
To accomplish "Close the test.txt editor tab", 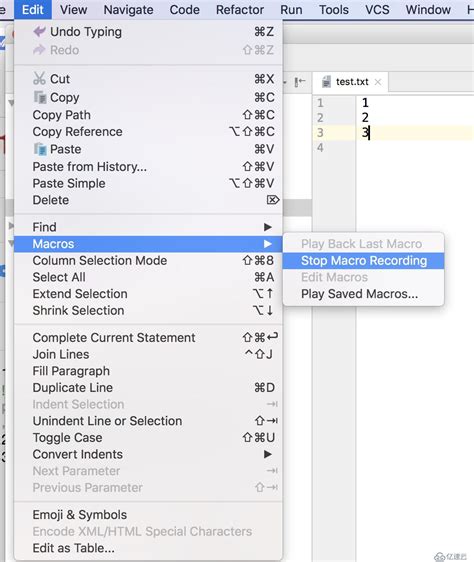I will pos(378,82).
